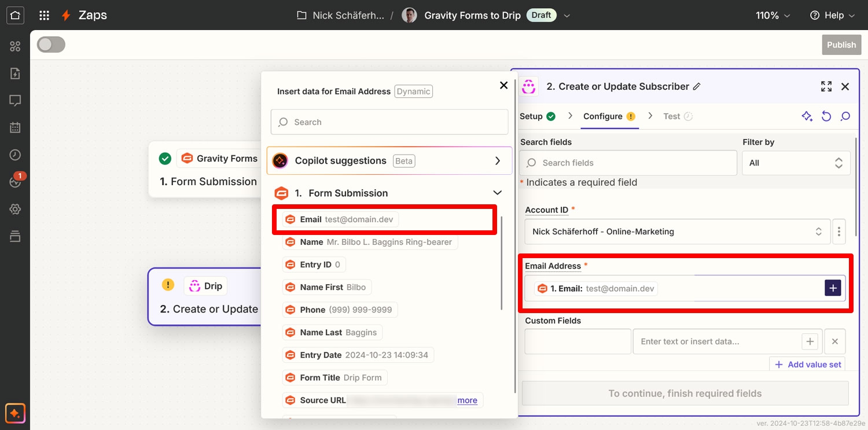This screenshot has width=868, height=430.
Task: Open the sidebar comments icon
Action: [x=15, y=101]
